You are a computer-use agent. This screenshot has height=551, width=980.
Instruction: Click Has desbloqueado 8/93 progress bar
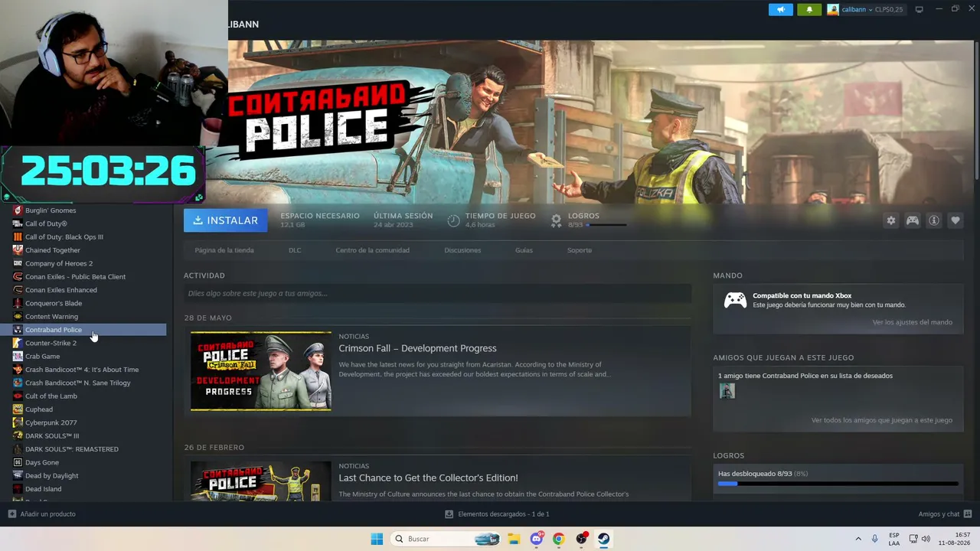click(838, 484)
